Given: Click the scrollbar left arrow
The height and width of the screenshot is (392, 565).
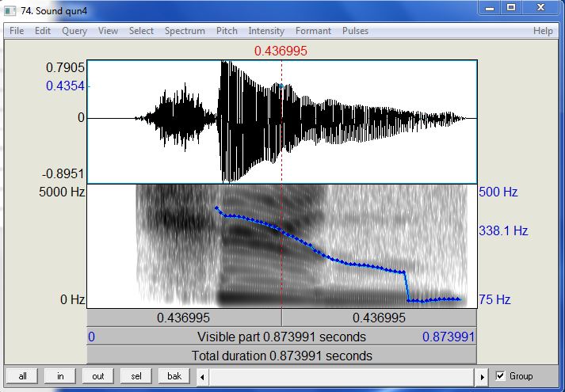Looking at the screenshot, I should point(202,377).
